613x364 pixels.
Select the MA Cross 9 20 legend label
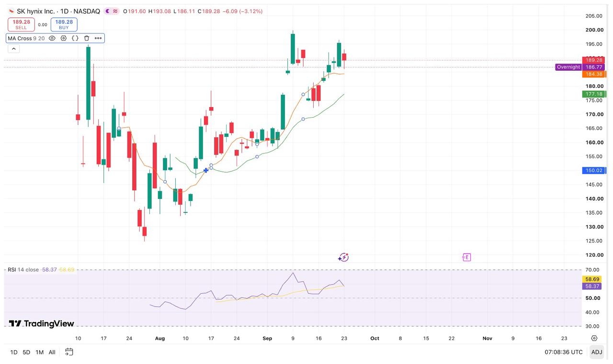click(x=26, y=38)
